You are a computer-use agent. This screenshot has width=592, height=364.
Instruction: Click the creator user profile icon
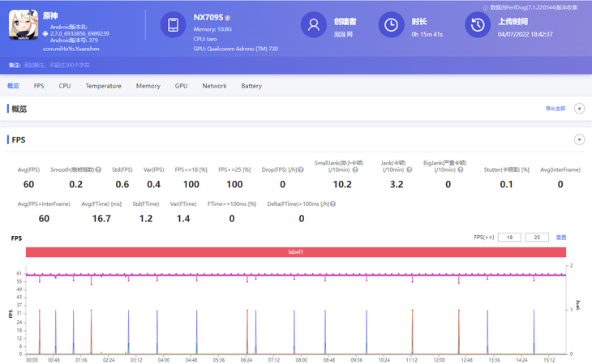tap(313, 25)
